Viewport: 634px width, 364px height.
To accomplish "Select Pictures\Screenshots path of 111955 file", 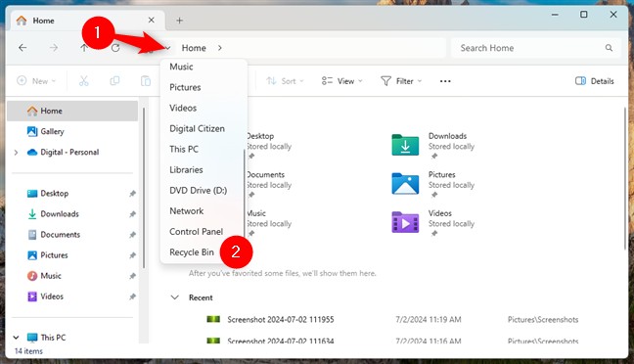I will coord(543,320).
